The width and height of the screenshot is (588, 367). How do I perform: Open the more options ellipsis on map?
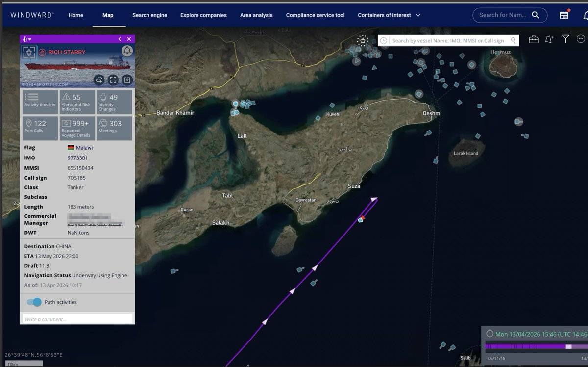(581, 39)
